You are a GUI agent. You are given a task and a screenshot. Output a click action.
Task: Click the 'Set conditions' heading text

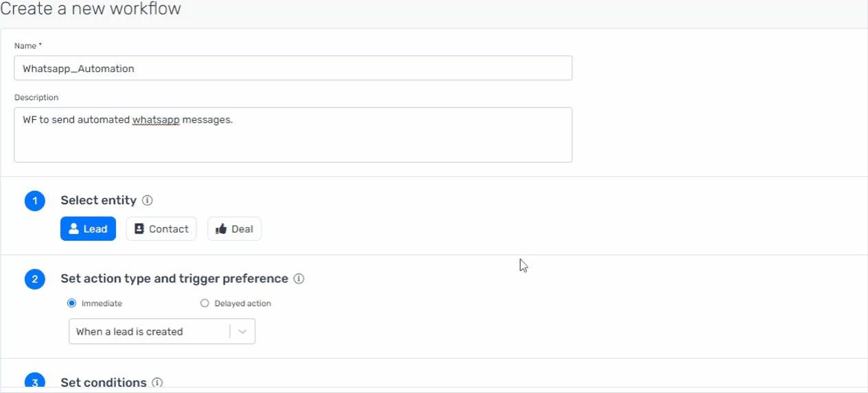[x=104, y=383]
